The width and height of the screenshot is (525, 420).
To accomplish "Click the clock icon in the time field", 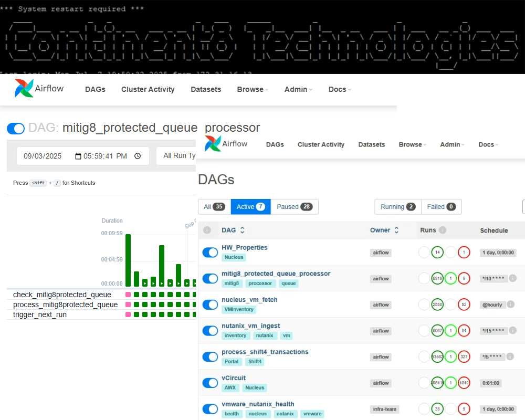I will click(138, 156).
